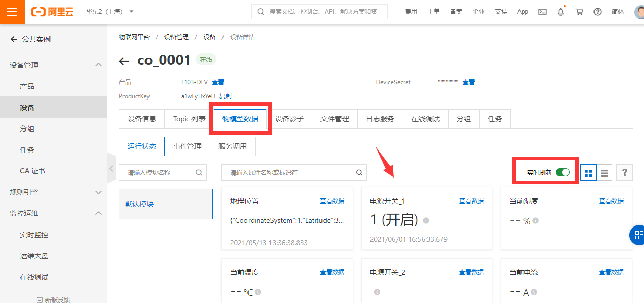
Task: Expand the 规则引擎 sidebar section
Action: [98, 192]
